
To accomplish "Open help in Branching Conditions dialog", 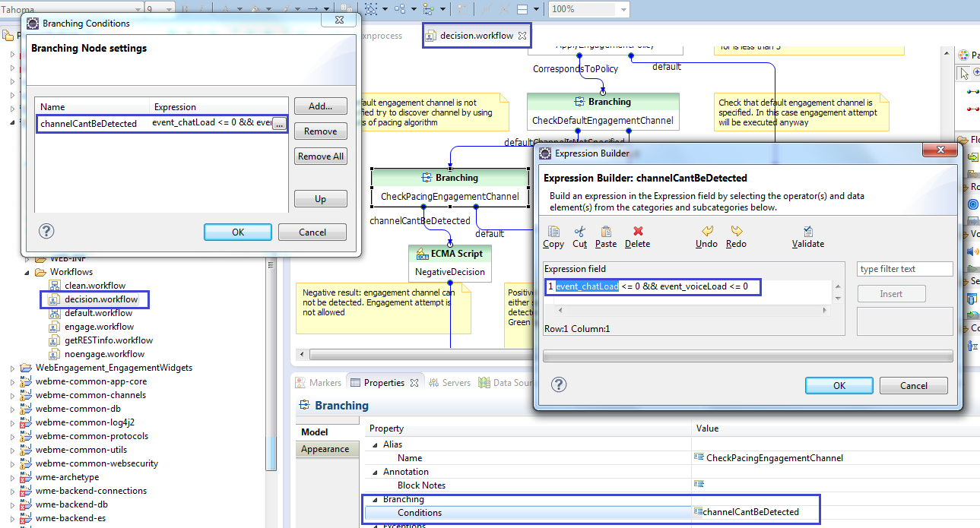I will coord(46,232).
